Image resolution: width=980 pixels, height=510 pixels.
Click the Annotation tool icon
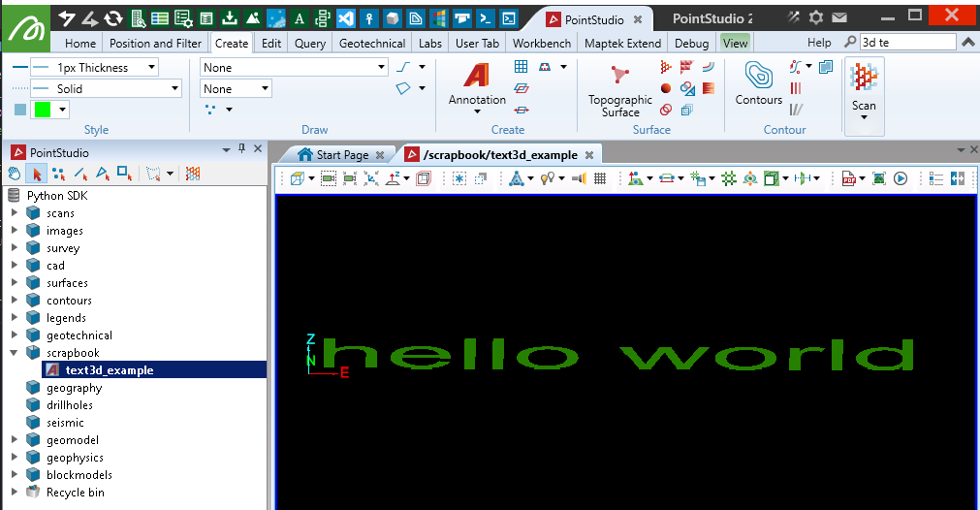tap(476, 76)
